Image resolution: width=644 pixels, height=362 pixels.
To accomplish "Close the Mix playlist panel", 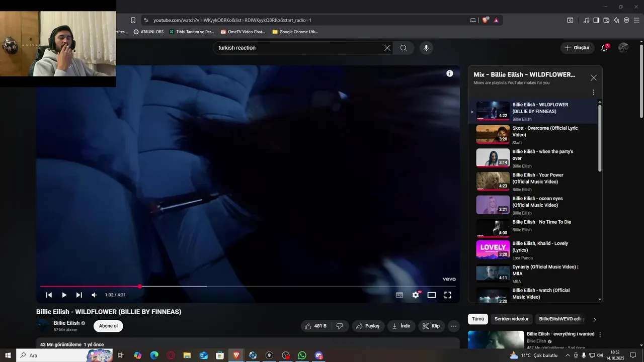I will pos(594,77).
